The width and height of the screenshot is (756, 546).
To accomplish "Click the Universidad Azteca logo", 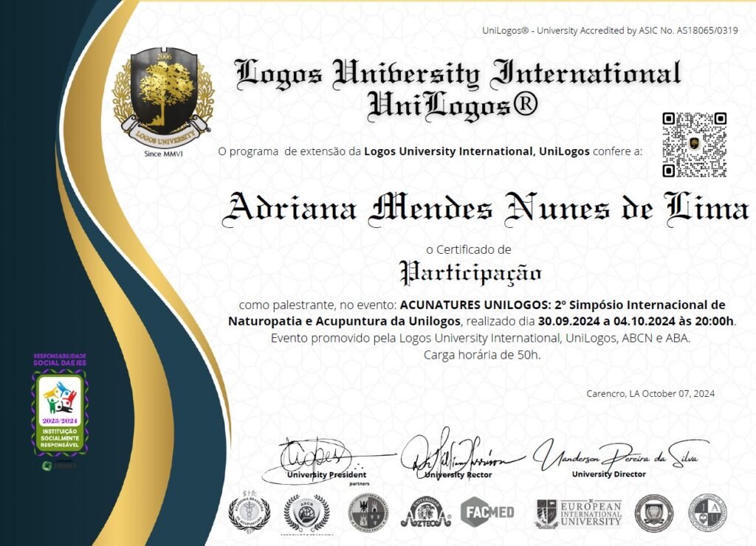I will tap(426, 512).
